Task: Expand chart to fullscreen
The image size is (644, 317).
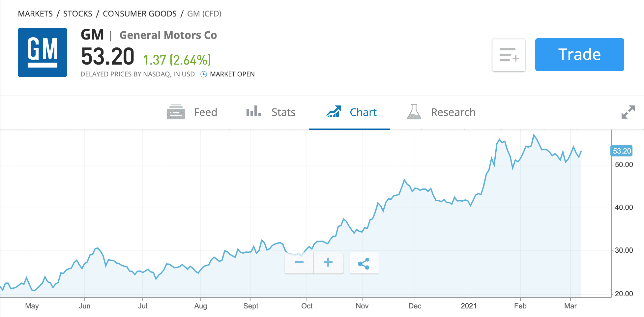Action: (628, 112)
